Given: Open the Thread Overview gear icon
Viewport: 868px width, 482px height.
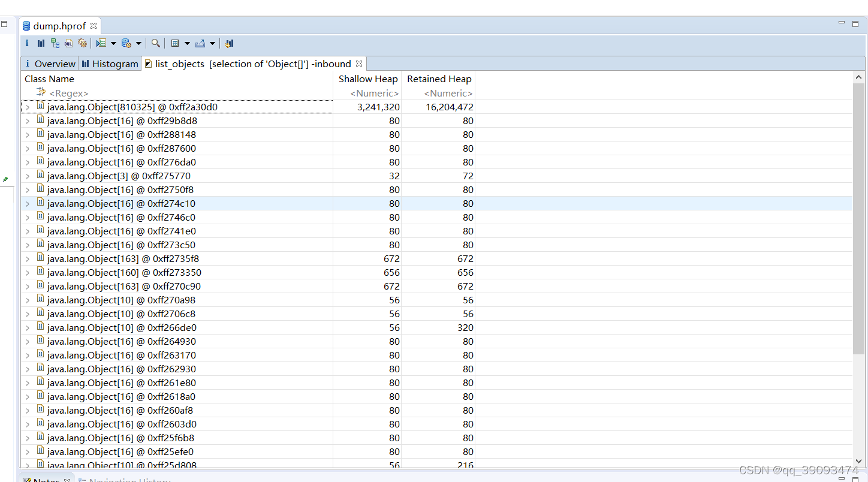Looking at the screenshot, I should (x=83, y=43).
